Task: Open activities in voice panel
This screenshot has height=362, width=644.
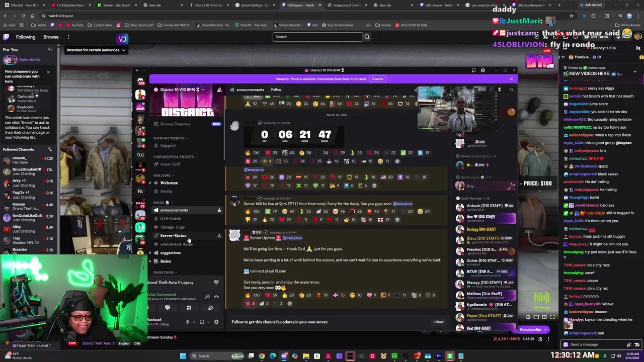Action: (x=189, y=308)
